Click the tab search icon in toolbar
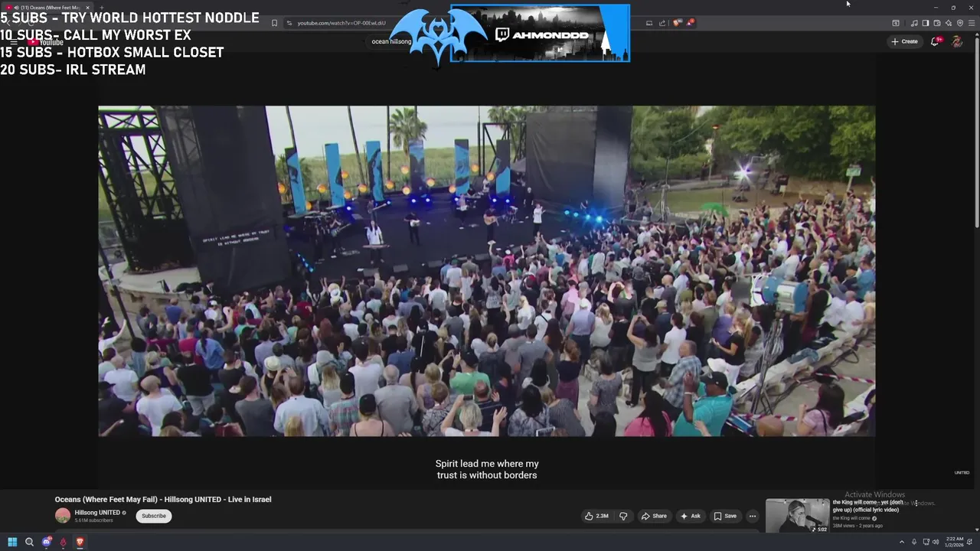This screenshot has height=551, width=980. (x=896, y=23)
